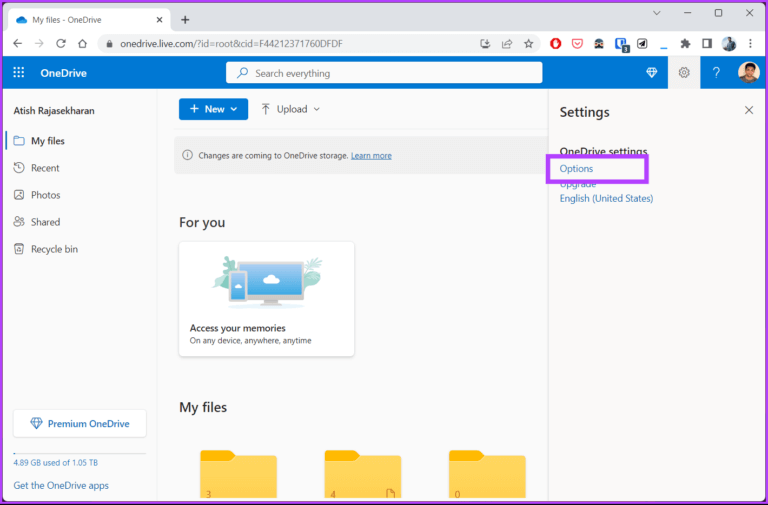The height and width of the screenshot is (505, 768).
Task: Open the folder with 0 items
Action: point(487,474)
